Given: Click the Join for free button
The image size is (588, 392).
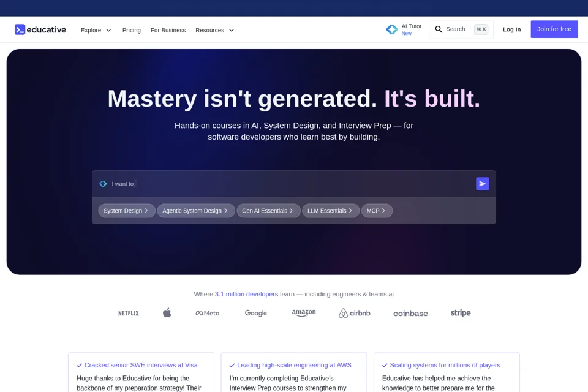Looking at the screenshot, I should coord(554,29).
